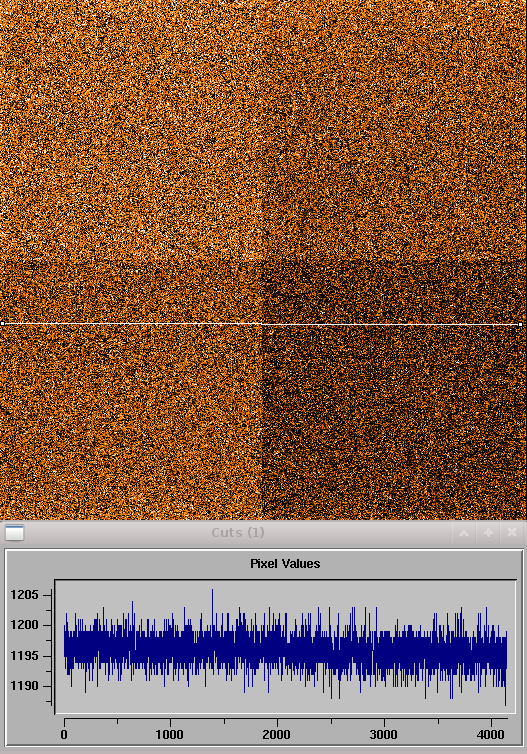Image resolution: width=527 pixels, height=754 pixels.
Task: Click the Cuts (1) title bar text
Action: pyautogui.click(x=238, y=533)
